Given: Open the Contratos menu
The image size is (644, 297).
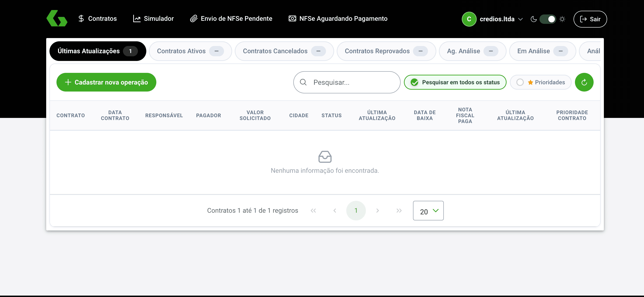Looking at the screenshot, I should coord(98,18).
